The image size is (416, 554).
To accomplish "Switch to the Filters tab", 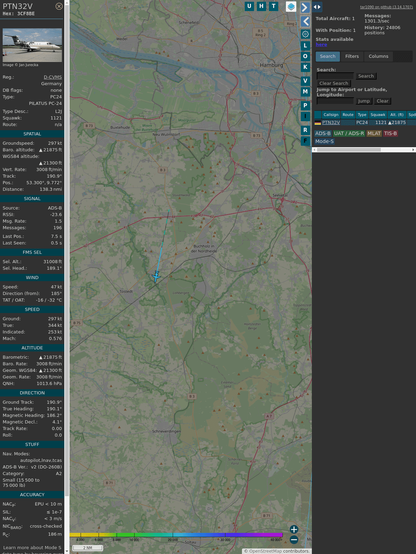I will coord(352,56).
